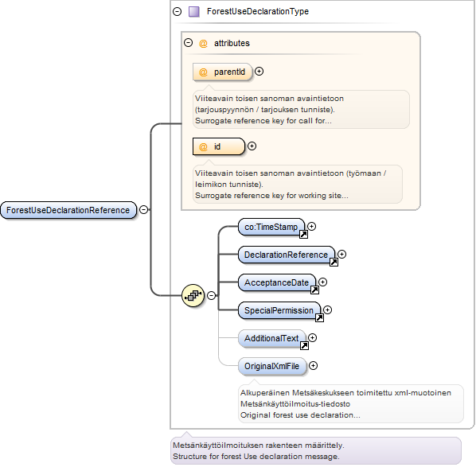
Task: Select the OriginalXmlFile element node
Action: pyautogui.click(x=272, y=366)
